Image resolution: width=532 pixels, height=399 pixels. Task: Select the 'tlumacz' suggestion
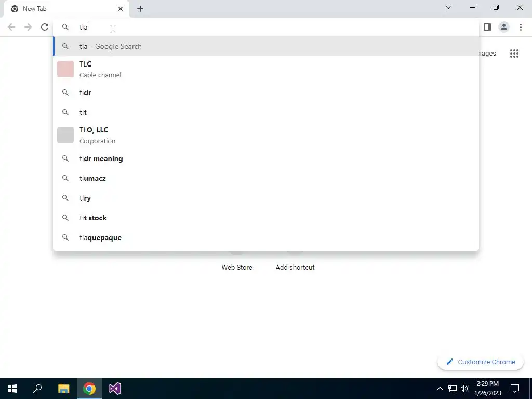point(266,179)
